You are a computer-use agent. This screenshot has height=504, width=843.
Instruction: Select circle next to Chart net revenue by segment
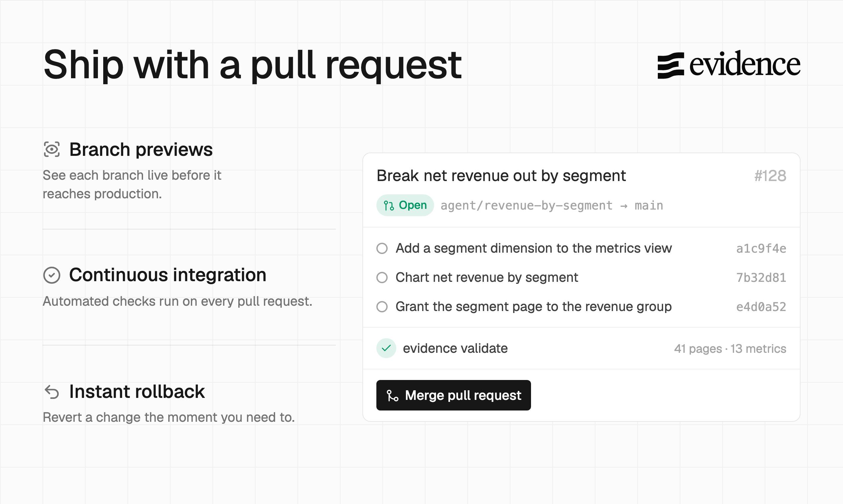(382, 278)
